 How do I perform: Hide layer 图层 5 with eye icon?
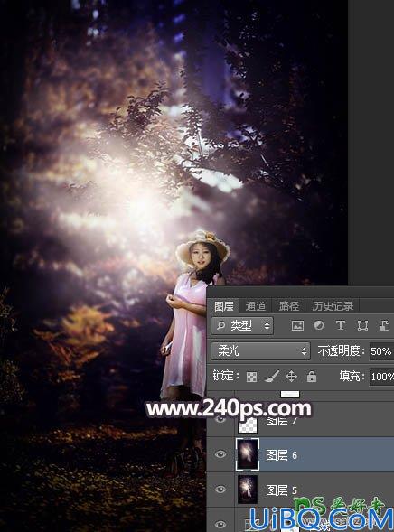pos(220,490)
